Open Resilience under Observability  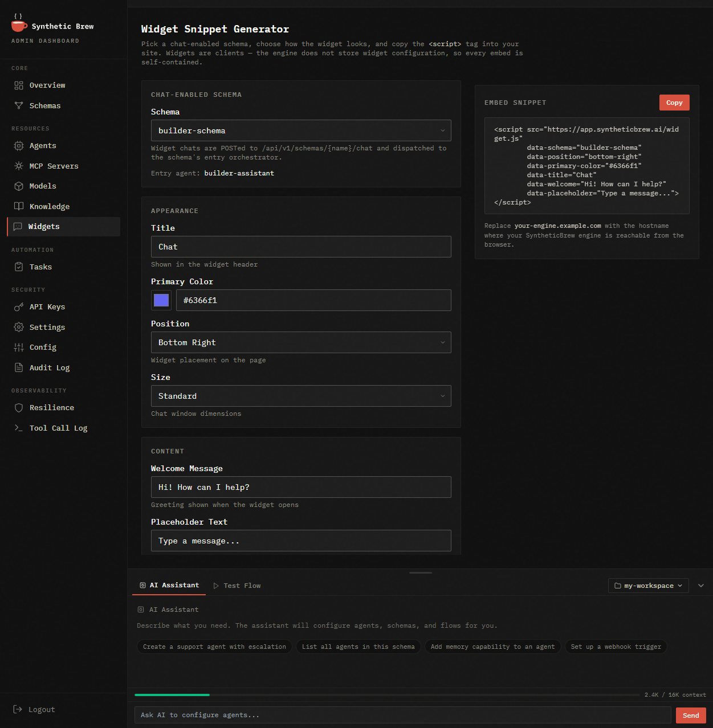(63, 408)
